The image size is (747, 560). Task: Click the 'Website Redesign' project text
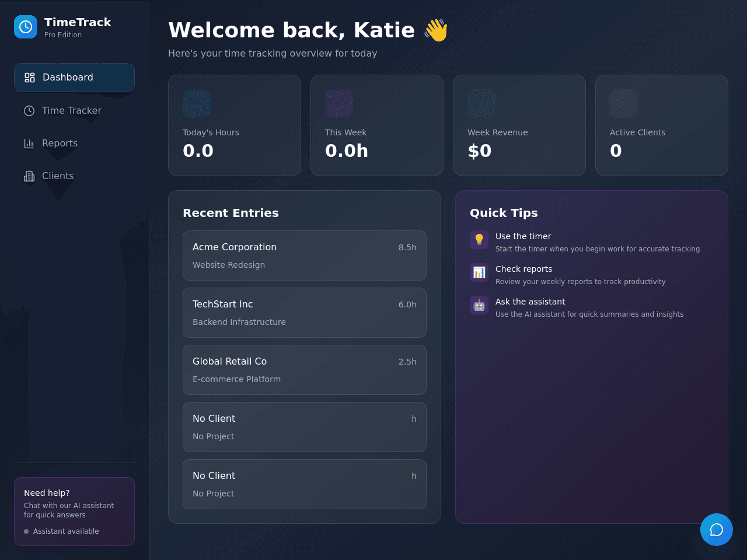click(229, 265)
